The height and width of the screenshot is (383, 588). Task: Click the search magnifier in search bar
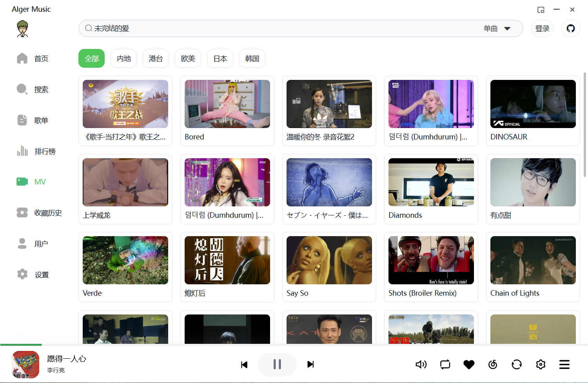point(89,28)
